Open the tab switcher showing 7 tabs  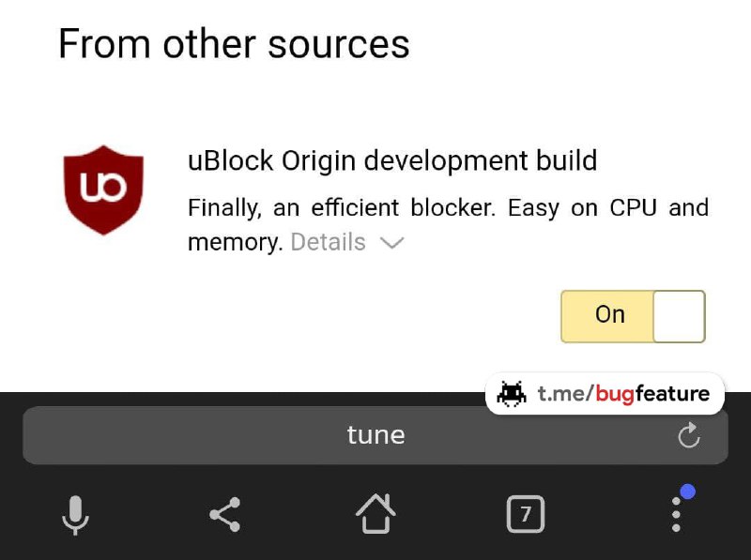point(526,514)
